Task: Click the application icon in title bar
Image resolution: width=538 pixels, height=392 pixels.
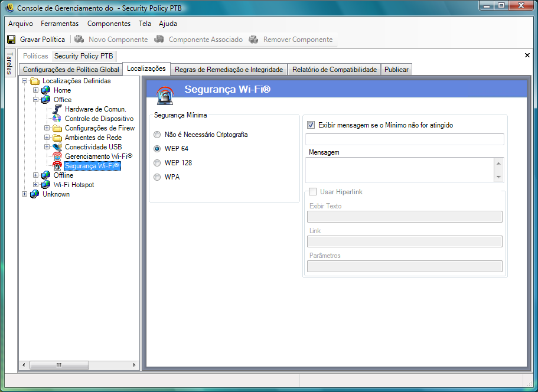Action: click(x=10, y=8)
